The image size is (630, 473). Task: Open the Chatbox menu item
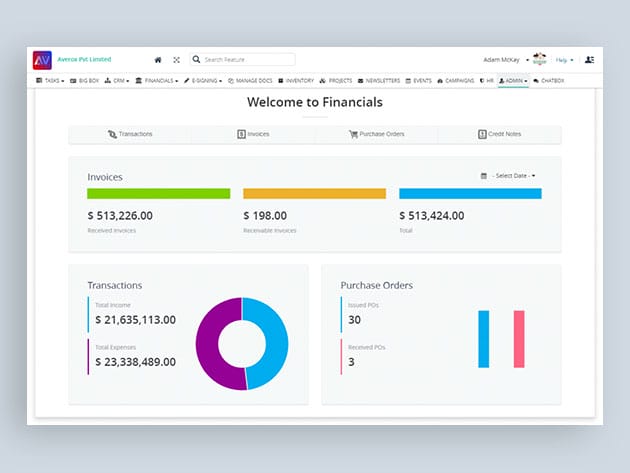(549, 80)
